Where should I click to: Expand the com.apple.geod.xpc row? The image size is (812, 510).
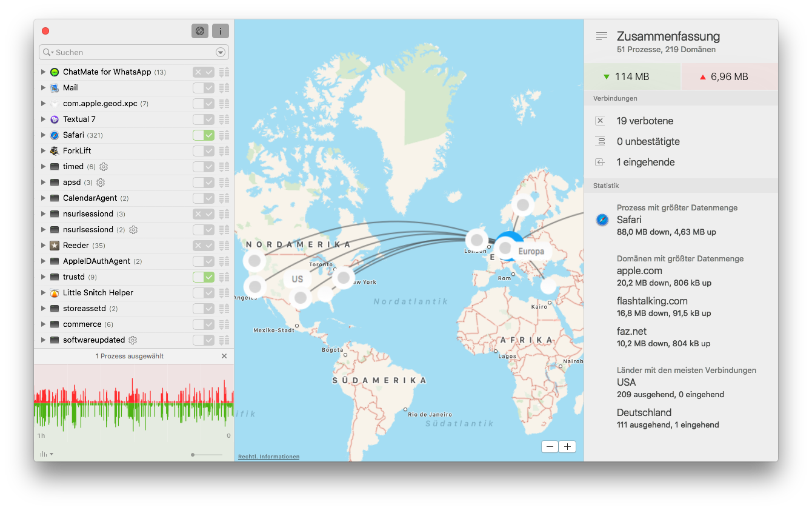tap(43, 104)
